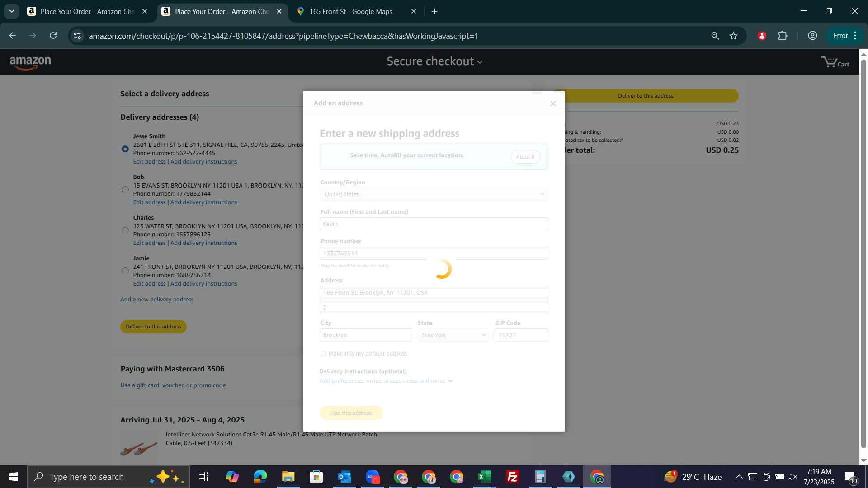Click the Use this address button
Screen dimensions: 868x488
point(351,413)
